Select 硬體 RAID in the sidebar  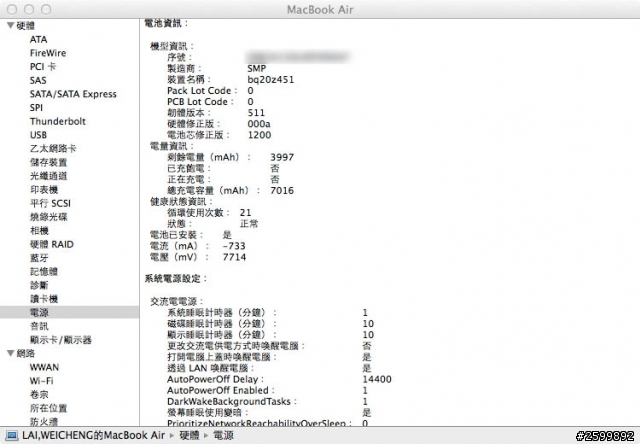point(51,244)
